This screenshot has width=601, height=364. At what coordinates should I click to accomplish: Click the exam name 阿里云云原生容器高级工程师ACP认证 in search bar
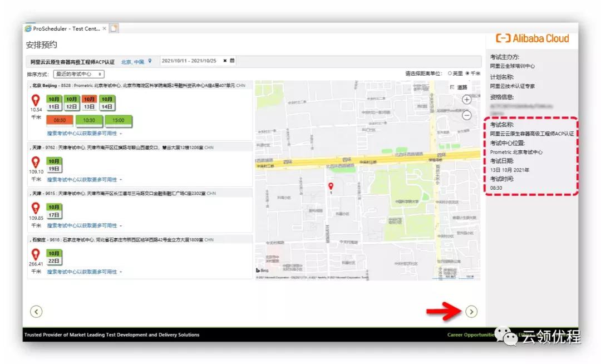[x=72, y=62]
